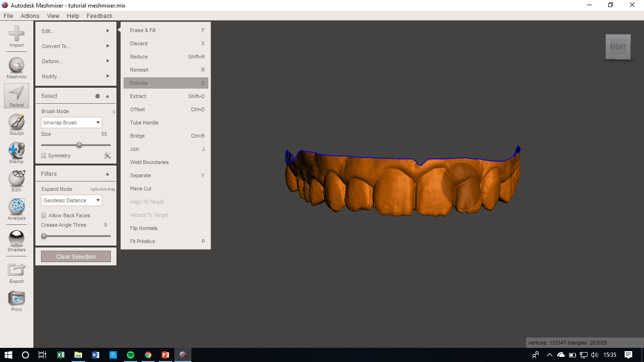Open the Help menu
Image resolution: width=644 pixels, height=362 pixels.
(73, 16)
